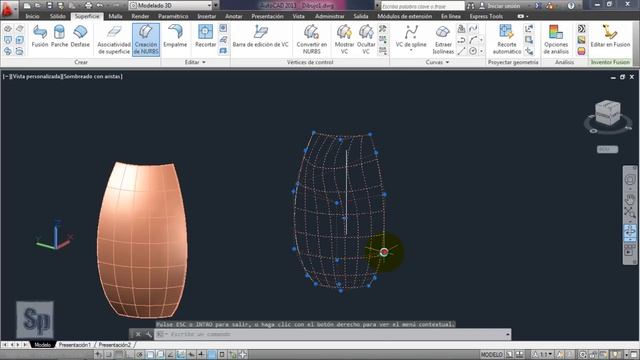Open Sombreado con aristas visual style menu
The width and height of the screenshot is (640, 360).
pos(92,76)
